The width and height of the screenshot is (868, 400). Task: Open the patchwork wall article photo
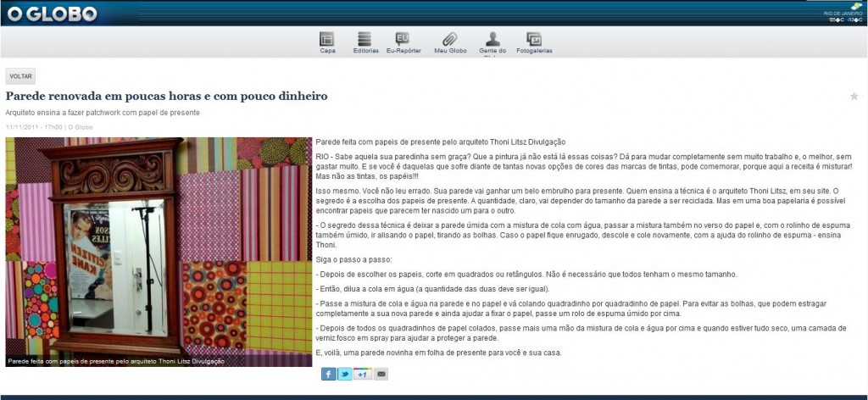159,246
